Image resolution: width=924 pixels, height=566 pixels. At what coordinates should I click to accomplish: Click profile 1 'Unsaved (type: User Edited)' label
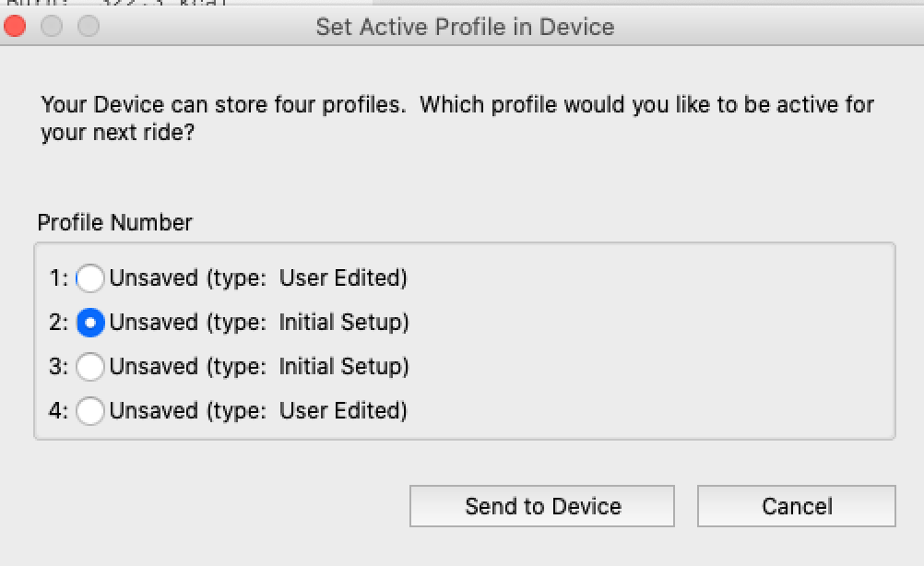click(x=258, y=277)
